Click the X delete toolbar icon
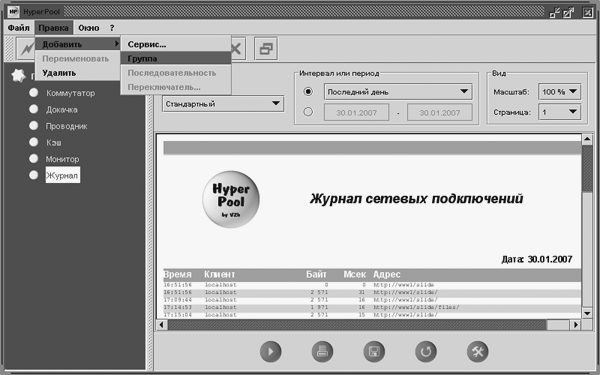Image resolution: width=600 pixels, height=375 pixels. (x=238, y=49)
